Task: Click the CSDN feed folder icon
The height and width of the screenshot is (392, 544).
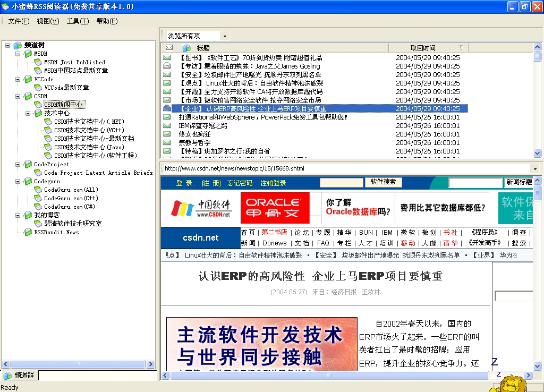Action: point(29,97)
